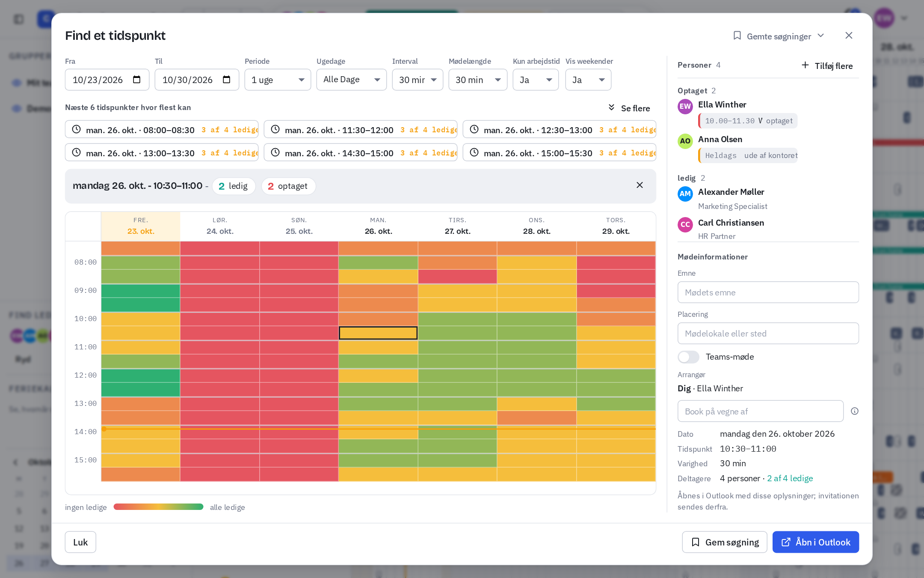Select the 2 optaget filter pill
924x578 pixels.
pos(288,186)
